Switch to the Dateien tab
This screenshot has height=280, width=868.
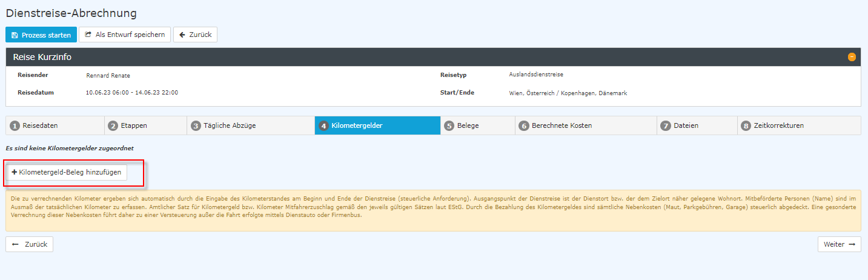coord(697,125)
